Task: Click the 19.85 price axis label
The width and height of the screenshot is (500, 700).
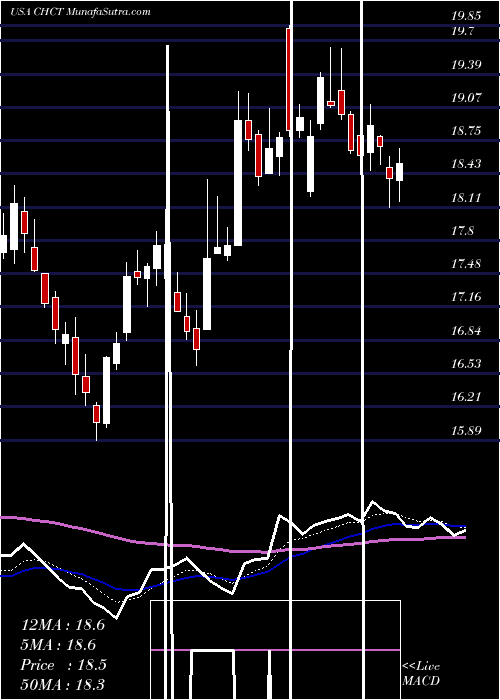Action: (466, 17)
